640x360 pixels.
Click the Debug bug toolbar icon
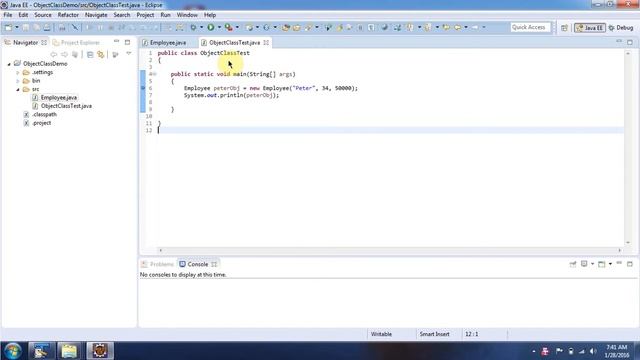(193, 27)
